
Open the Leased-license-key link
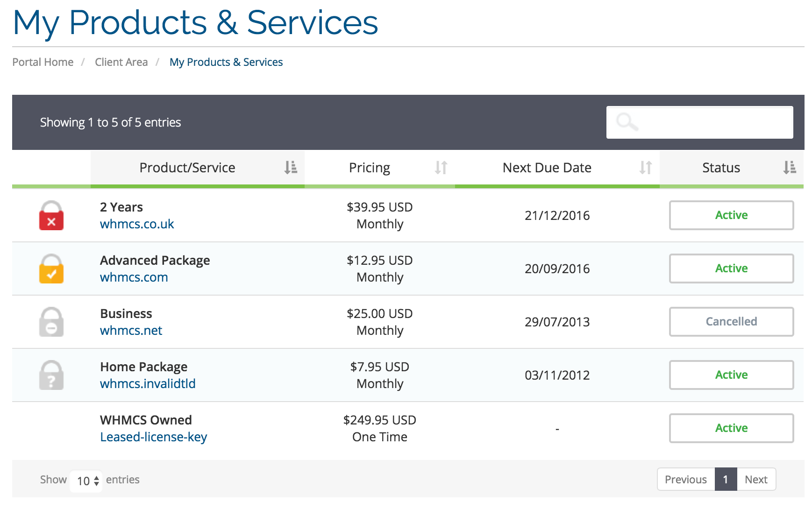click(x=153, y=437)
